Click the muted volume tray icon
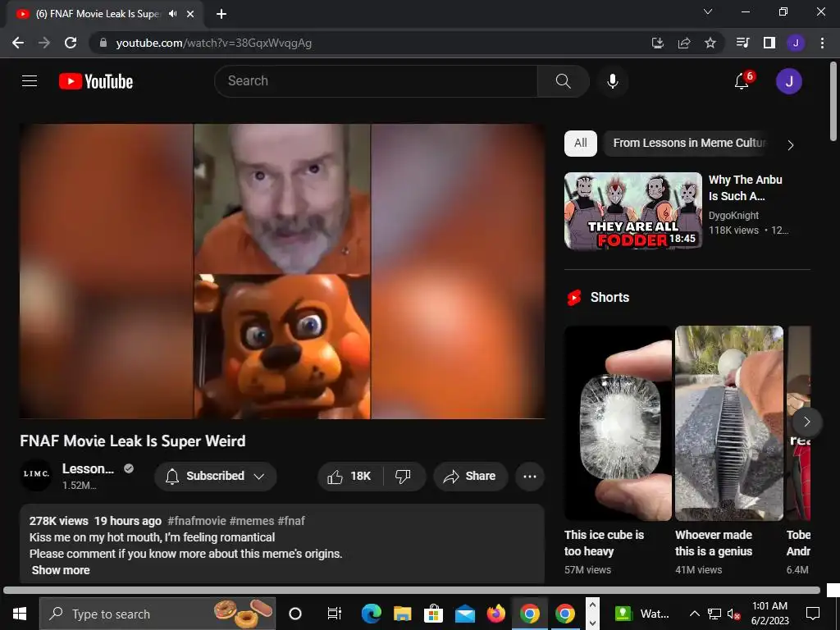The image size is (840, 630). tap(733, 614)
